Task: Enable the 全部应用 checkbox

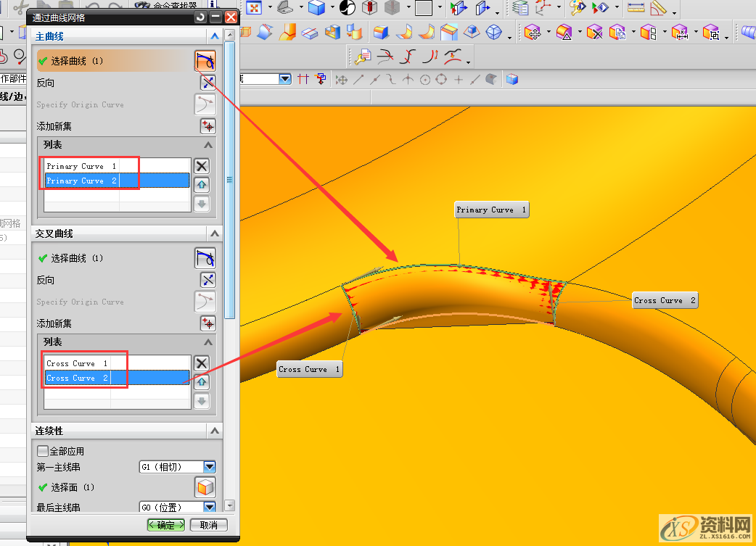Action: 43,451
